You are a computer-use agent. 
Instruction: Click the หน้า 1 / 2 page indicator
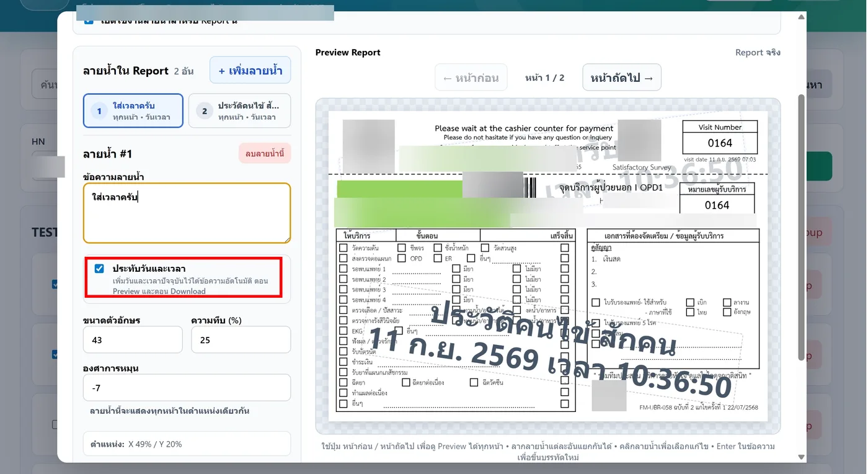tap(545, 78)
